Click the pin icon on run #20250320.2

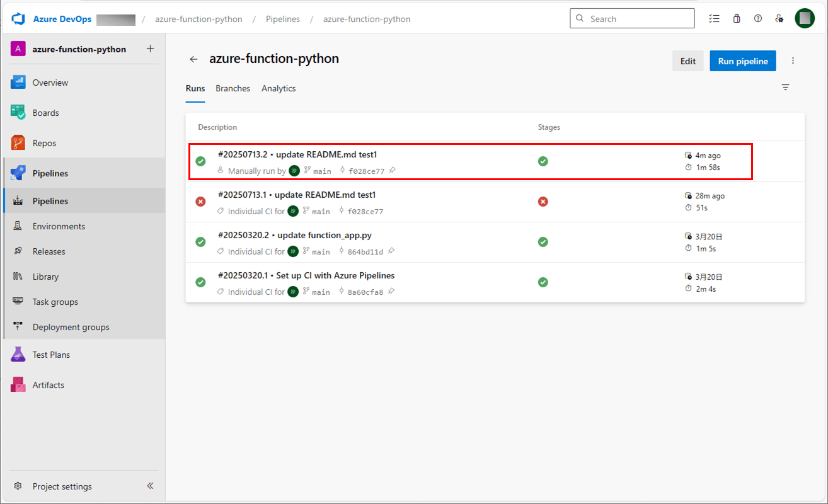tap(391, 251)
